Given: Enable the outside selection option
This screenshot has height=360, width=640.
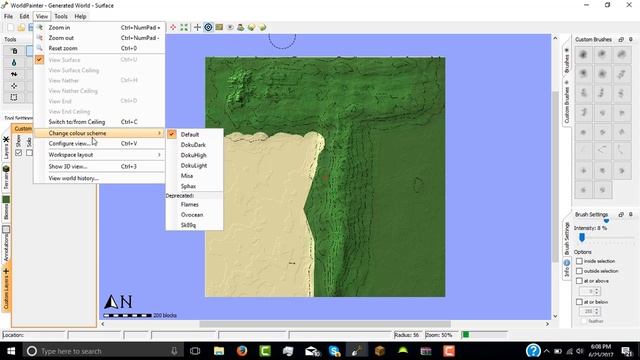Looking at the screenshot, I should click(x=579, y=271).
